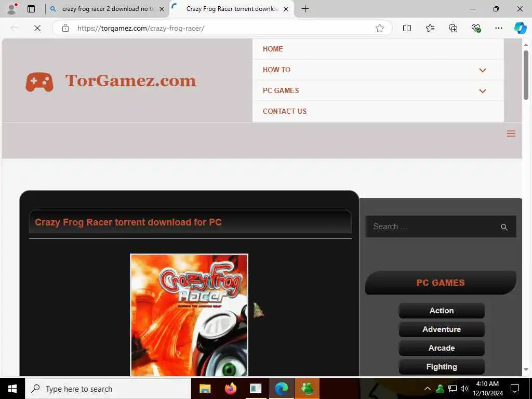Open the clock and date flyout
The width and height of the screenshot is (532, 399).
(x=487, y=389)
